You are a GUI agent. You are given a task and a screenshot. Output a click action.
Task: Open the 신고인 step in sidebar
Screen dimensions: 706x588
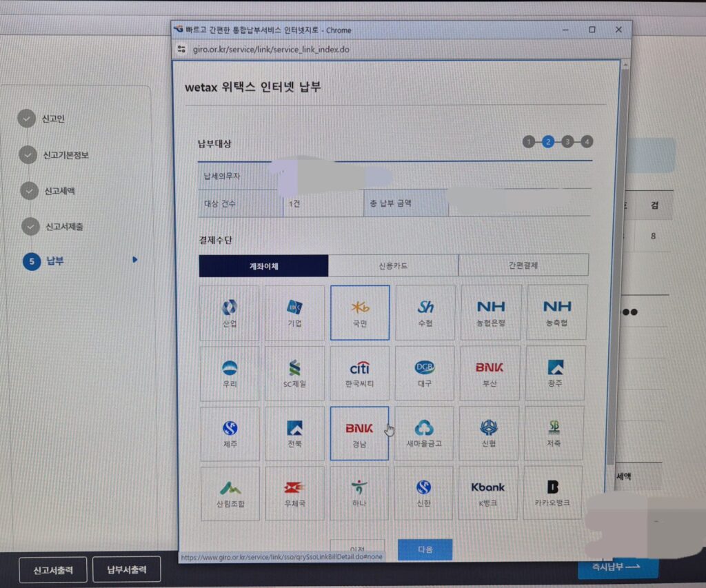coord(42,119)
